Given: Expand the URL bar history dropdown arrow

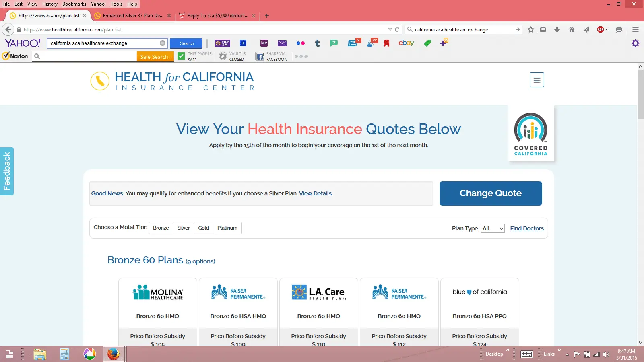Looking at the screenshot, I should (390, 29).
